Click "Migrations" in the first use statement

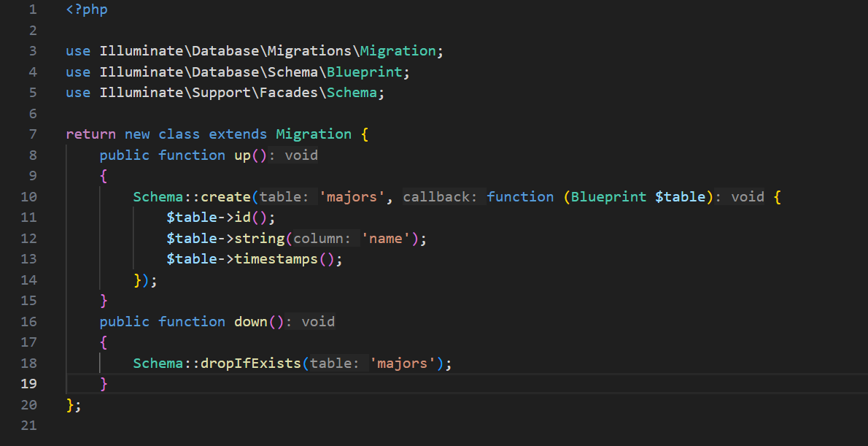309,51
